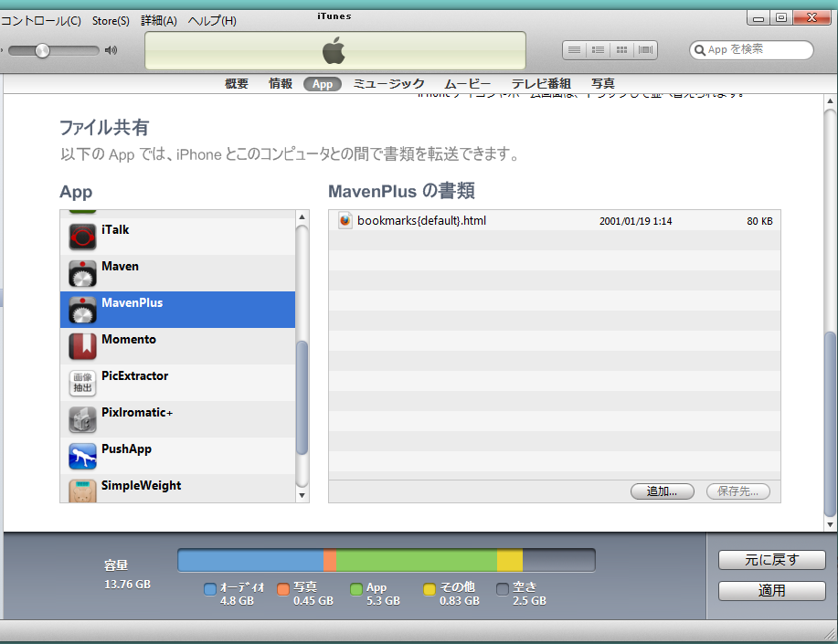Open the ヘルプ(H) menu
The image size is (838, 644).
(x=212, y=21)
